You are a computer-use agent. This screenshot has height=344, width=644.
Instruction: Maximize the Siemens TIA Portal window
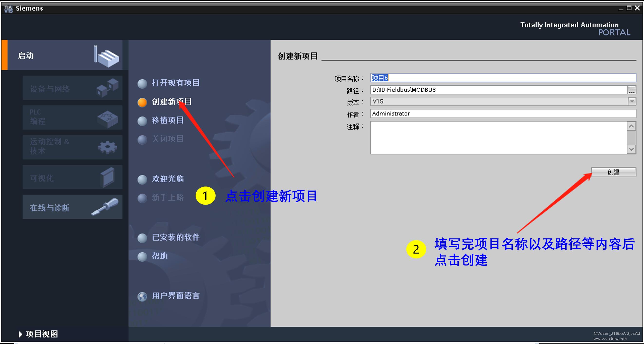tap(629, 8)
